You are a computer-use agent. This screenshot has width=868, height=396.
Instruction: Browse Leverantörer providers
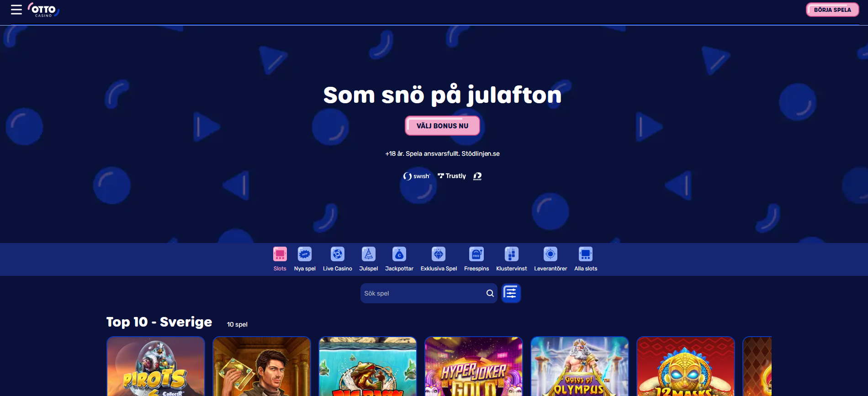(550, 259)
